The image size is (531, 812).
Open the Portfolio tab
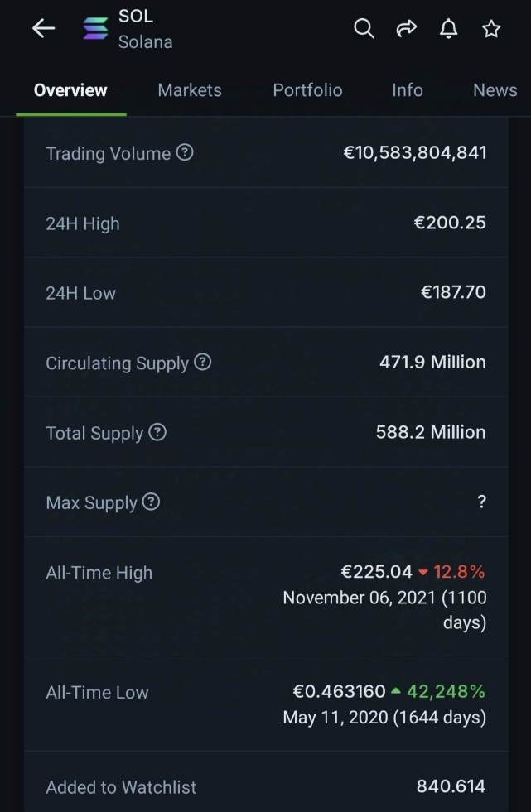pyautogui.click(x=307, y=90)
